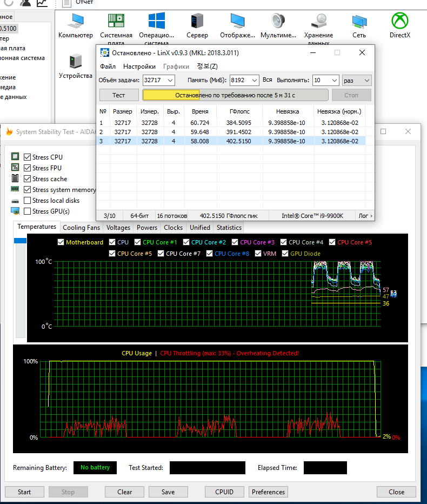Sort results by ГФлопс column header
427x504 pixels.
click(x=239, y=111)
